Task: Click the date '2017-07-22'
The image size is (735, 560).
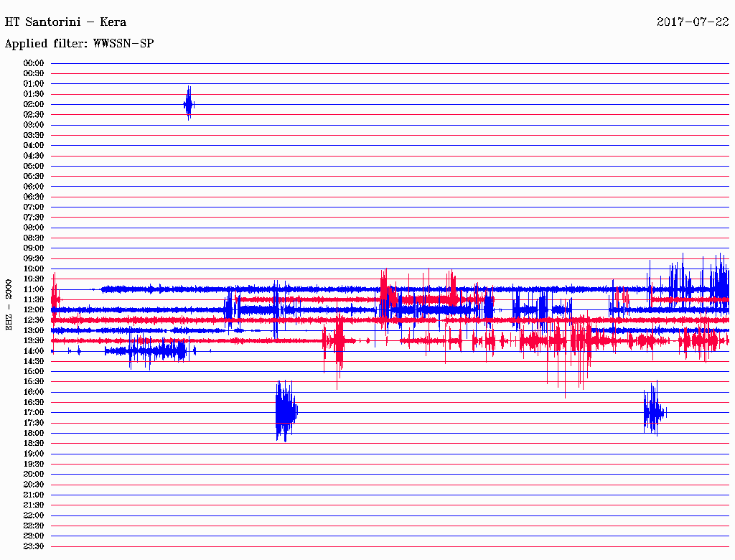Action: [x=693, y=22]
